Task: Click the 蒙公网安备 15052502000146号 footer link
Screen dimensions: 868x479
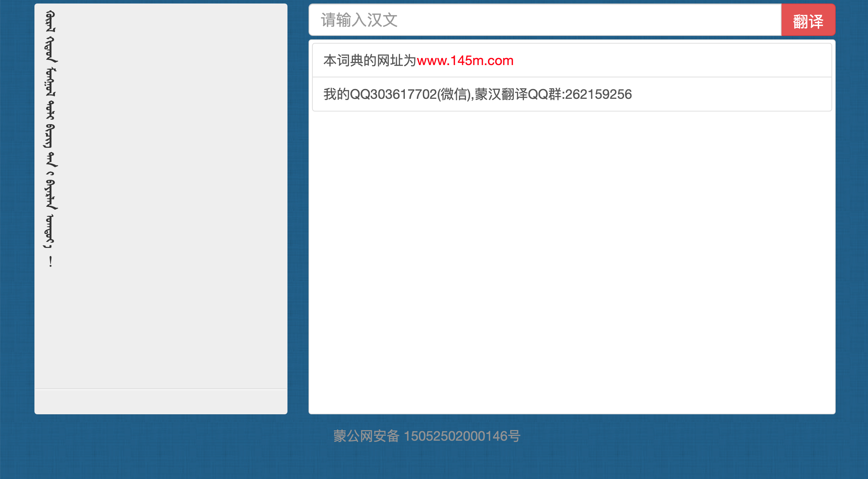Action: pyautogui.click(x=426, y=436)
